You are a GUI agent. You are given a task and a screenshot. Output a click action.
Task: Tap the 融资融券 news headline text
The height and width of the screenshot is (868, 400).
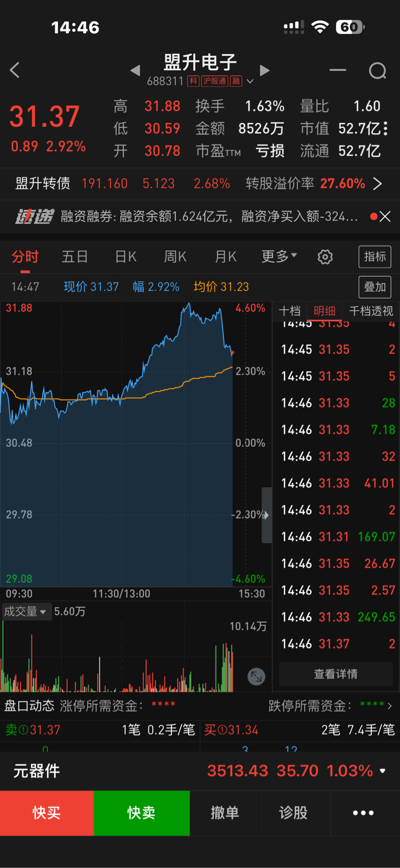click(x=209, y=216)
